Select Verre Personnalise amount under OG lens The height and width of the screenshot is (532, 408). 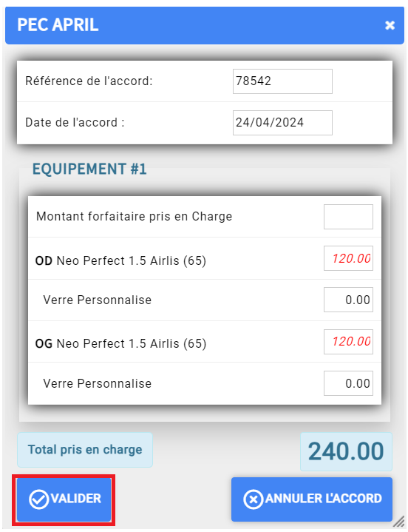pyautogui.click(x=348, y=383)
